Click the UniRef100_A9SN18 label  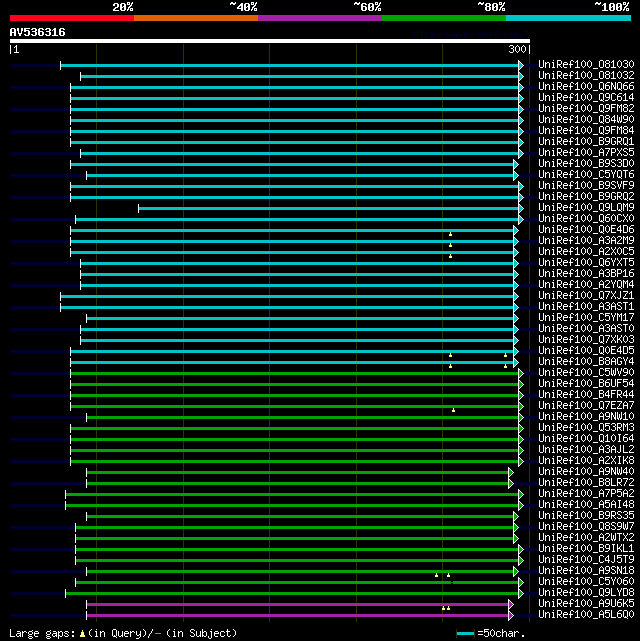click(x=586, y=571)
